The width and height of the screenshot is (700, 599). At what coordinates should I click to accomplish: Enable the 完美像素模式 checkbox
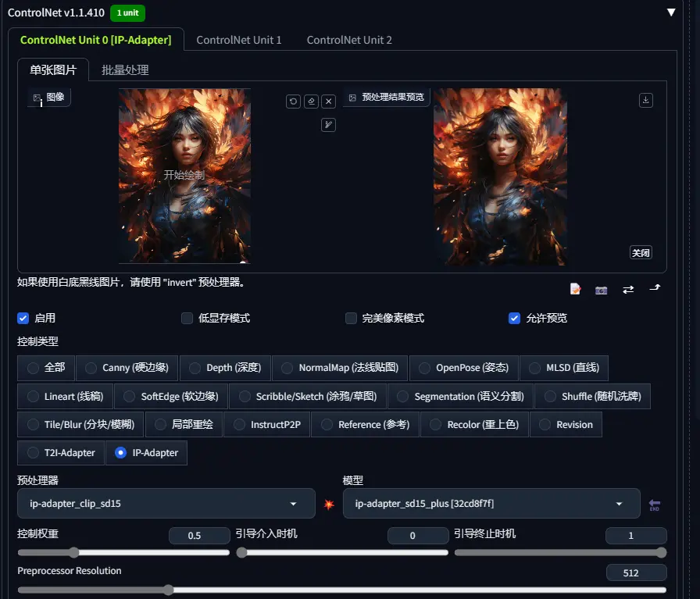pyautogui.click(x=351, y=319)
